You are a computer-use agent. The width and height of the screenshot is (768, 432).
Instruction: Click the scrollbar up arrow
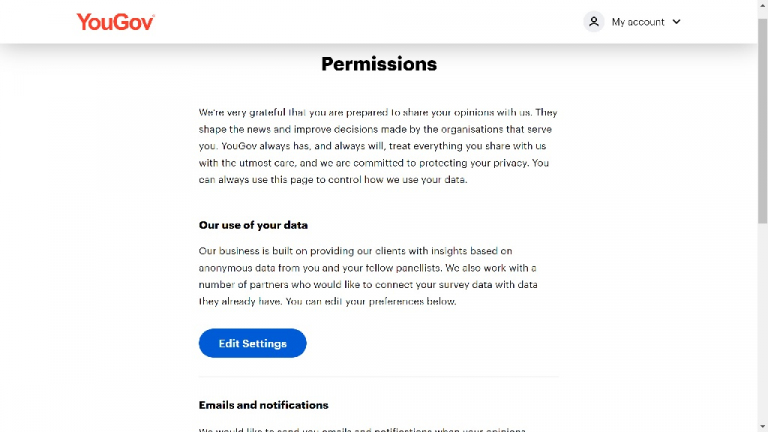coord(762,6)
